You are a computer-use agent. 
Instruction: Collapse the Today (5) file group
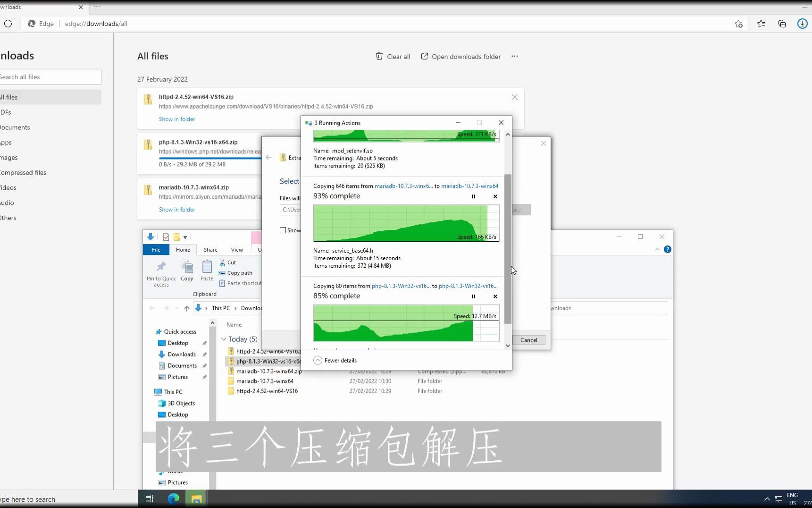pyautogui.click(x=224, y=339)
